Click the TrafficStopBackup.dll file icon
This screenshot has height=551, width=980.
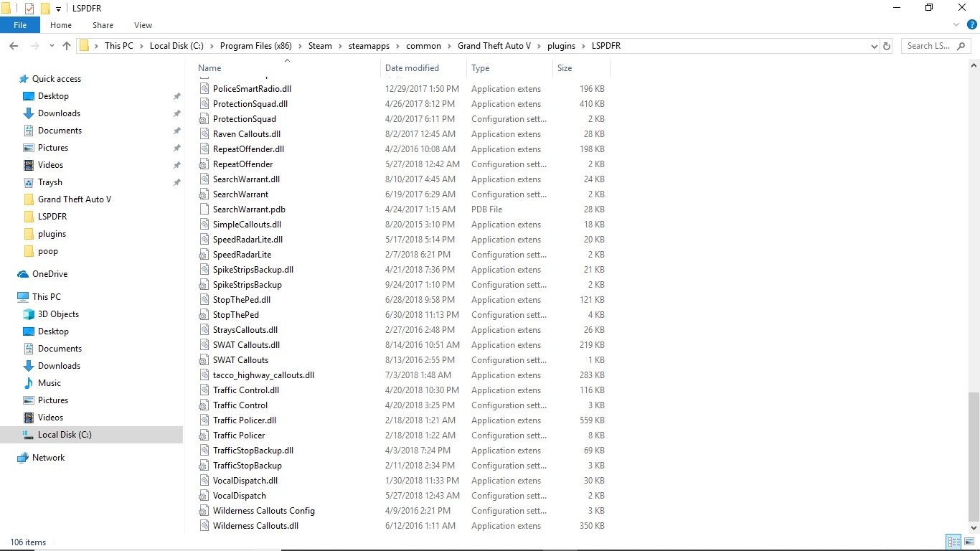pyautogui.click(x=204, y=451)
